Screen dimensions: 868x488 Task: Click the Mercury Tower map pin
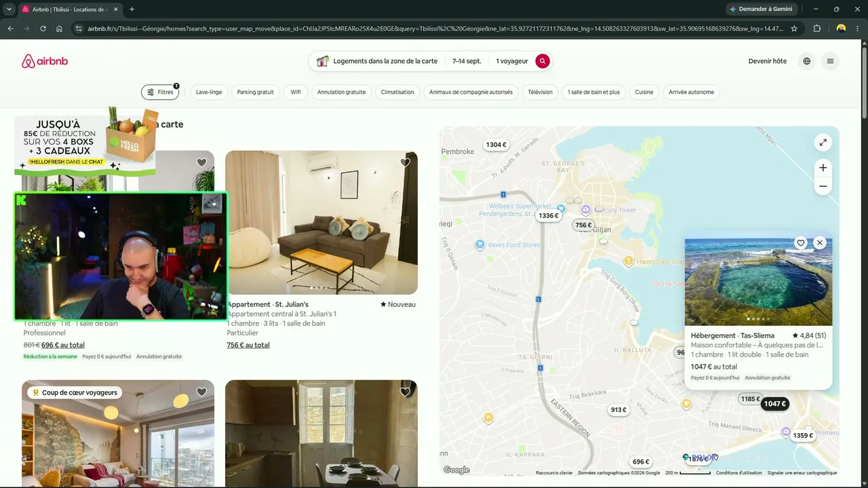tap(586, 209)
